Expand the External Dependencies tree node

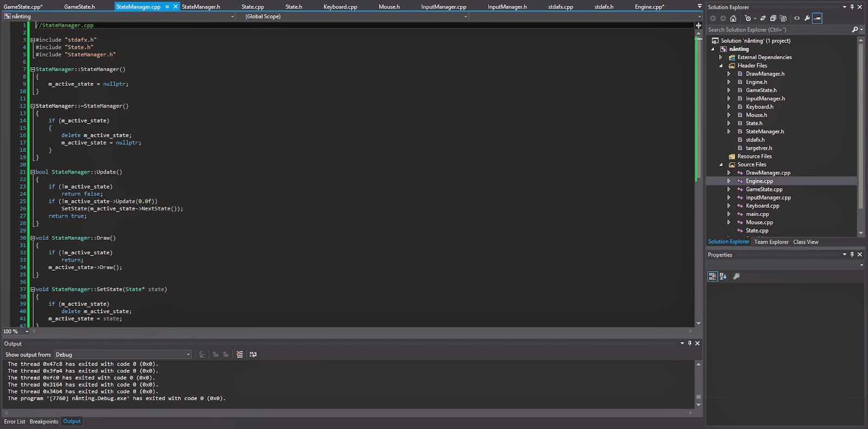tap(721, 57)
